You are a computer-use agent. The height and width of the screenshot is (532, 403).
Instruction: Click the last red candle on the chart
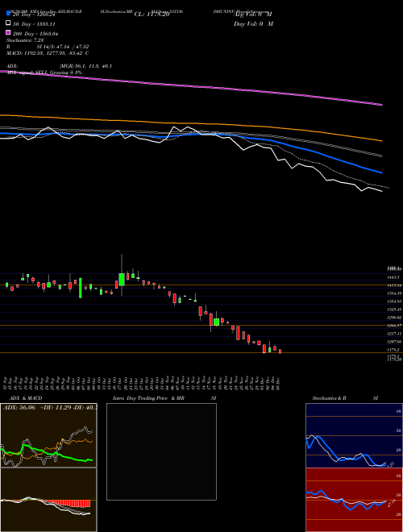click(x=280, y=351)
